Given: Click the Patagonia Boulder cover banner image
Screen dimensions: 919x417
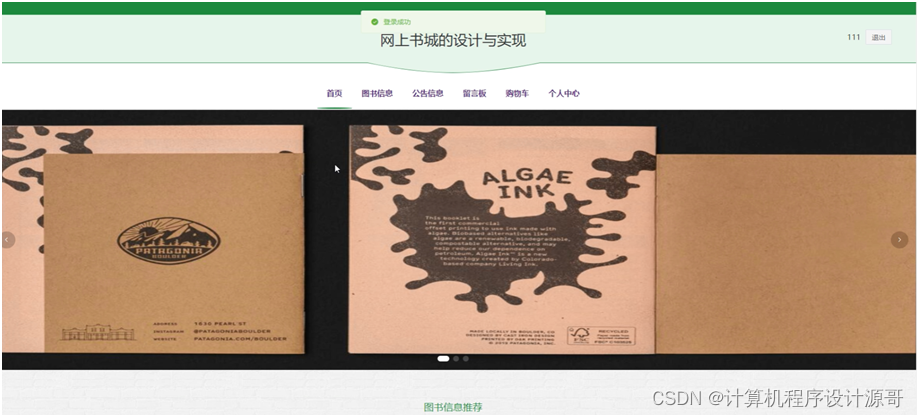Looking at the screenshot, I should click(x=173, y=253).
